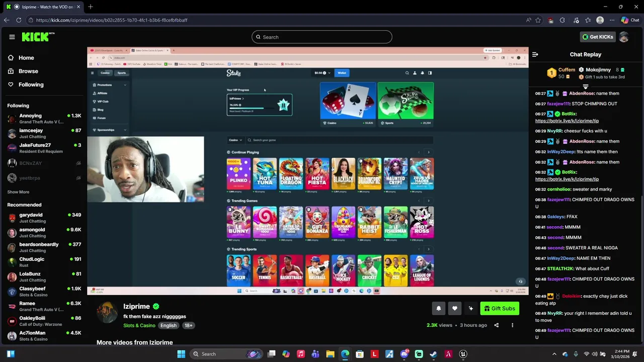
Task: Open Annoying's channel in Following
Action: 44,119
